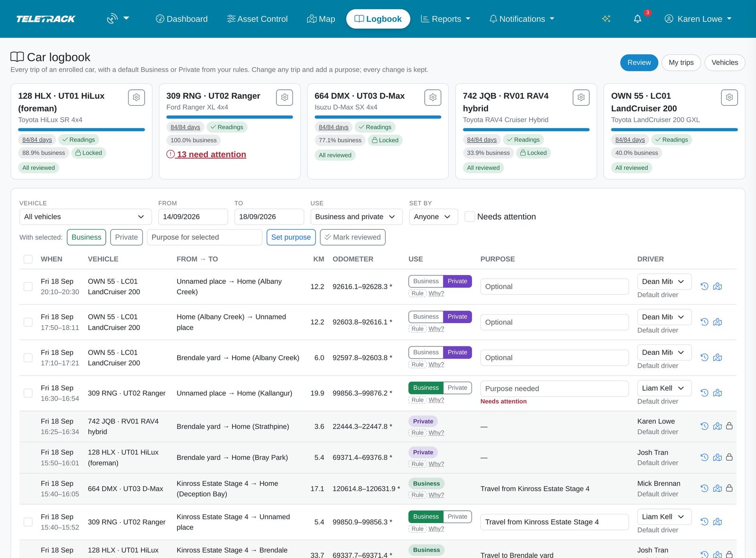Set the 16:30–16:54 Ranger trip to Private
756x558 pixels.
click(x=457, y=388)
